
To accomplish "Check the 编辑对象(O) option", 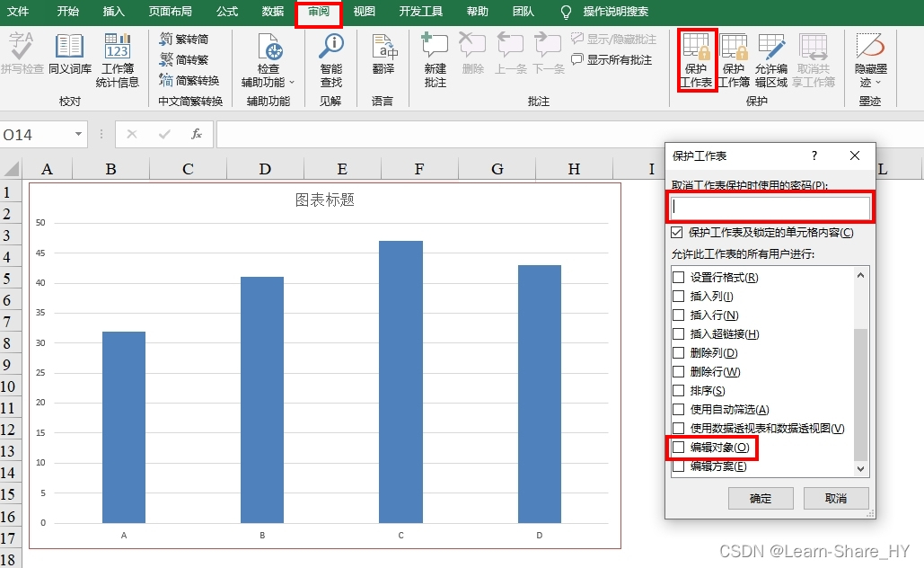I will [x=679, y=447].
